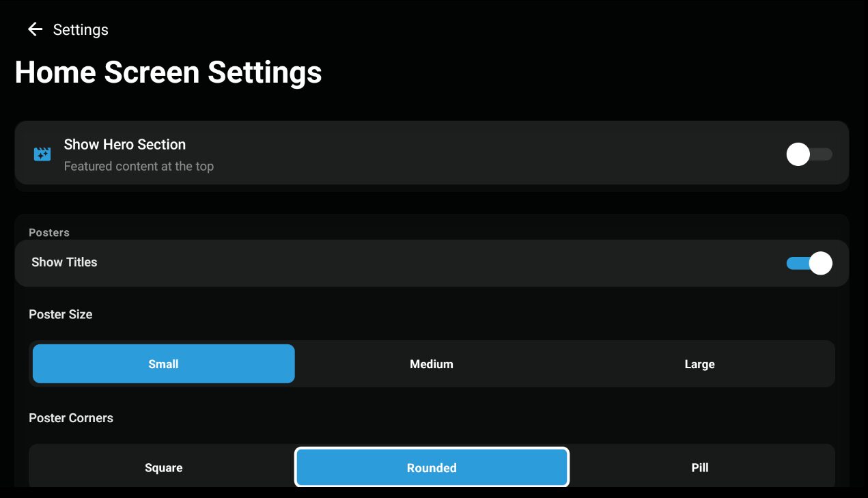Viewport: 868px width, 498px height.
Task: Click the Show Hero Section label text
Action: (x=125, y=145)
